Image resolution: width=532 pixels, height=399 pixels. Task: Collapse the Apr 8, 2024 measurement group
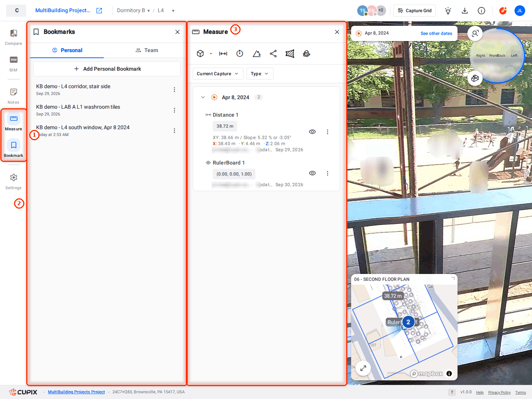click(x=203, y=97)
